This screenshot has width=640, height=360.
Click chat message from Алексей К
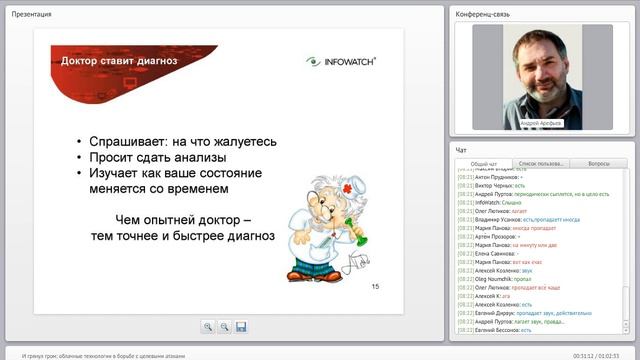(x=484, y=296)
